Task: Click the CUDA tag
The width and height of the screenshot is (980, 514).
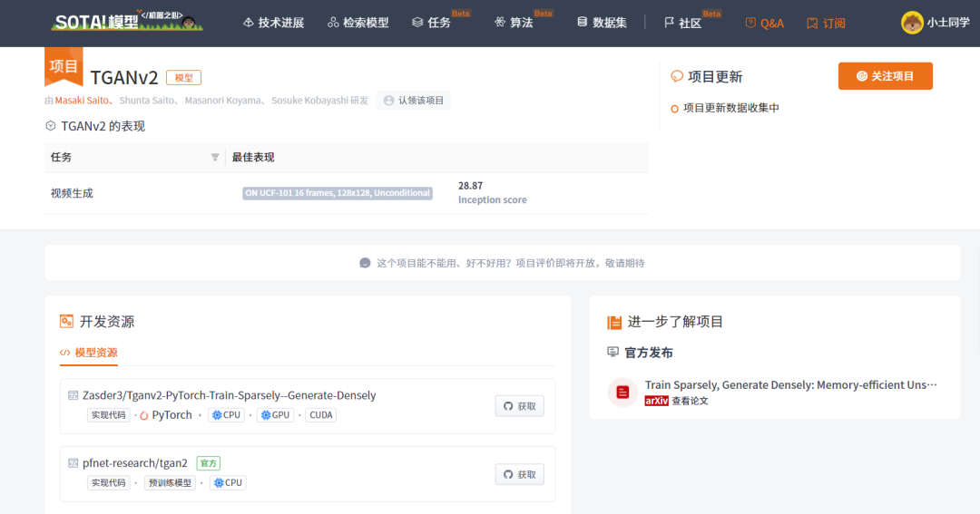Action: (x=320, y=414)
